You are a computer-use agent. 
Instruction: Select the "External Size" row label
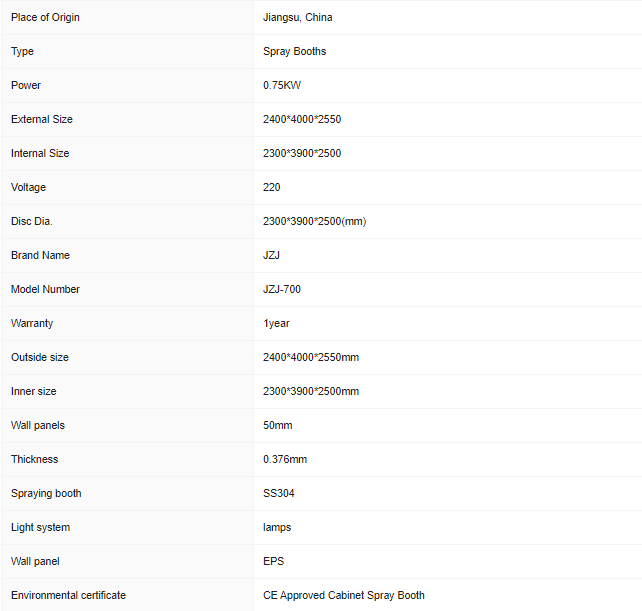(x=42, y=119)
